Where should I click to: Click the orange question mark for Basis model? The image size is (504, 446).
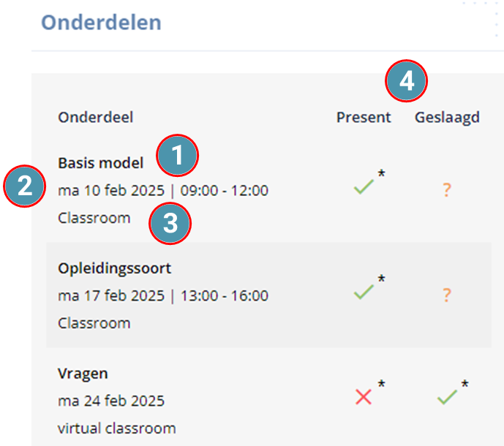coord(447,190)
